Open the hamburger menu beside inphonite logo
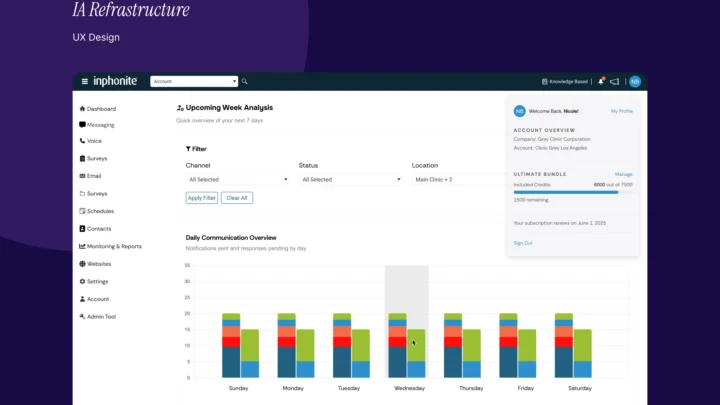Viewport: 720px width, 405px height. click(x=84, y=81)
